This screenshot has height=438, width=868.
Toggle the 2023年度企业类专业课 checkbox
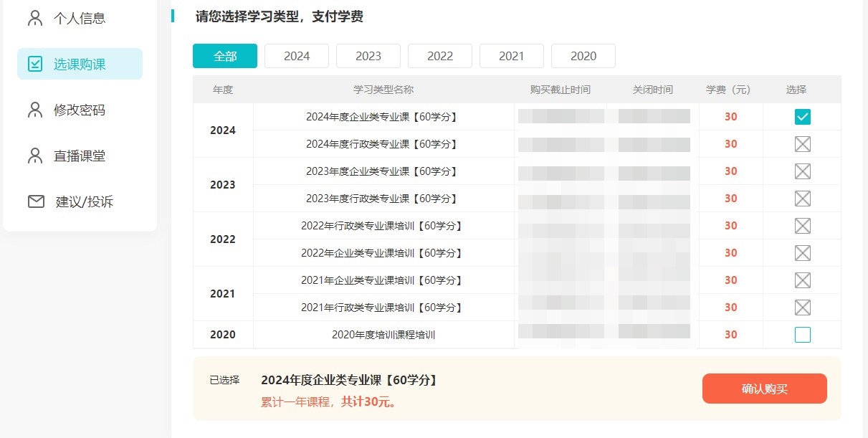(x=802, y=171)
